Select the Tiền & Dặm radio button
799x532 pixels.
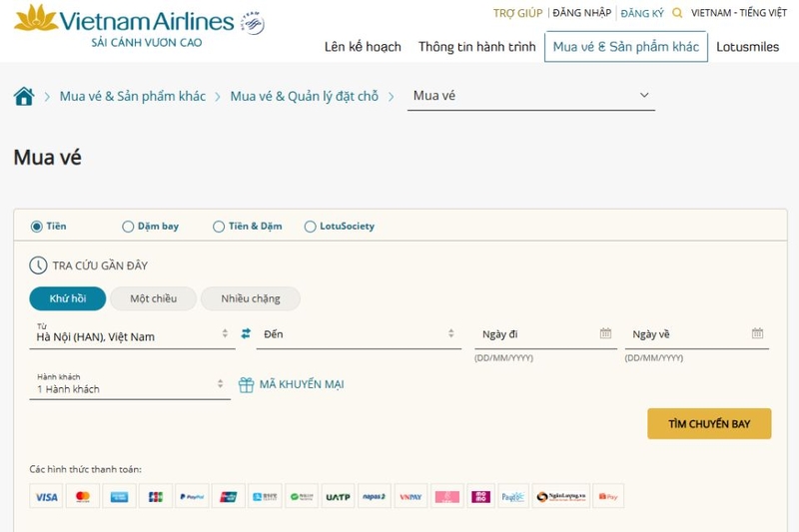(219, 227)
